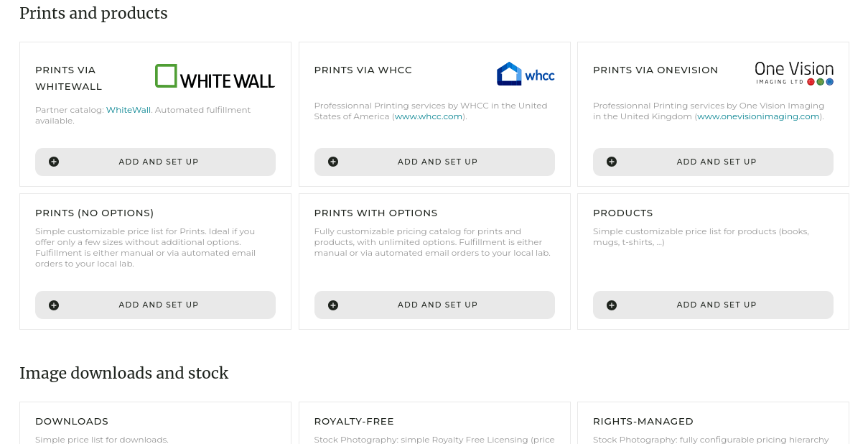This screenshot has height=444, width=868.
Task: Click the One Vision Imaging logo
Action: [x=793, y=73]
